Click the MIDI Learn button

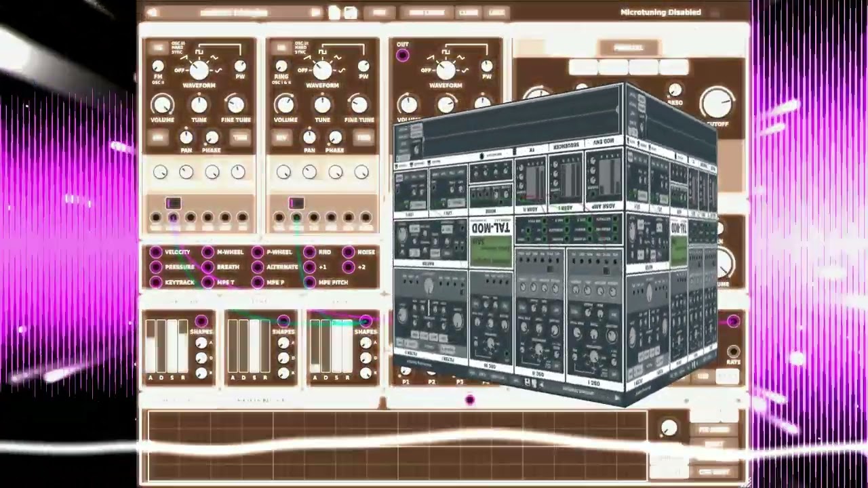pos(427,12)
